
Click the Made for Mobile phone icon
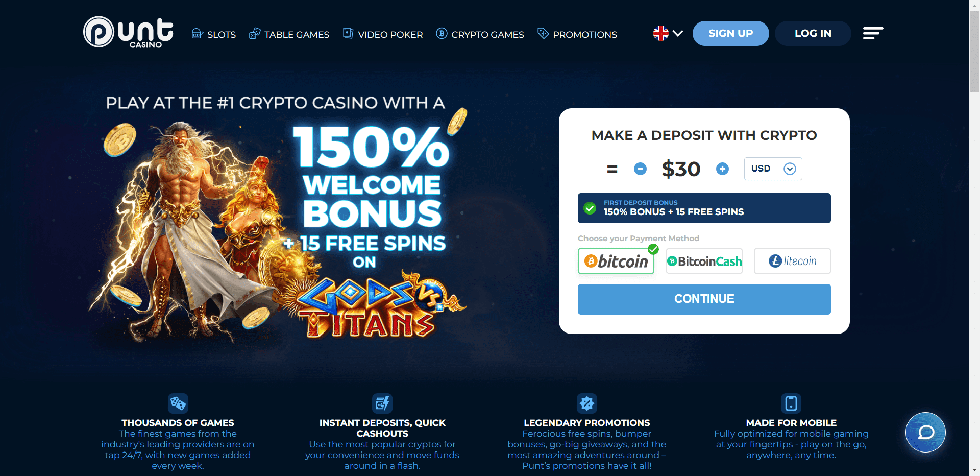click(x=791, y=403)
